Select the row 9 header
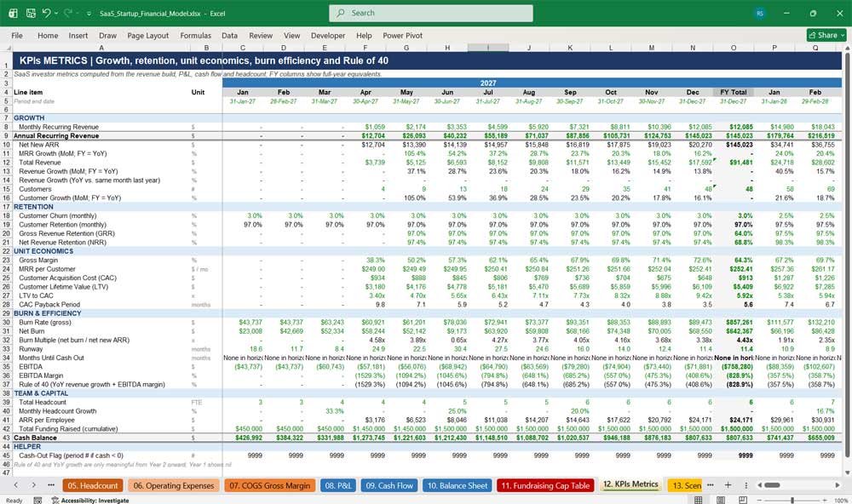Image resolution: width=852 pixels, height=504 pixels. 6,135
